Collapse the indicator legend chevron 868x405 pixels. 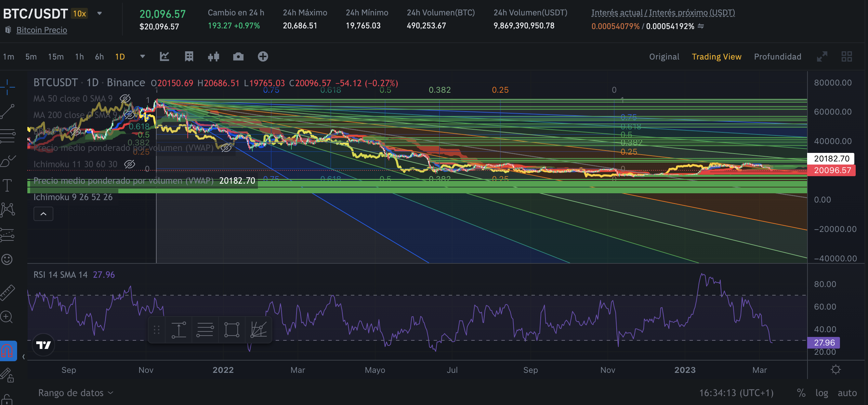43,214
